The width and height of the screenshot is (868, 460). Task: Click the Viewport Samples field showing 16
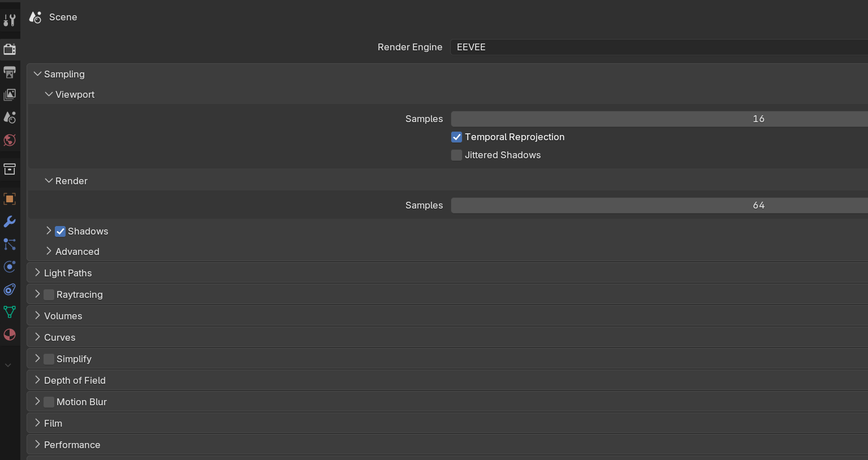(659, 119)
